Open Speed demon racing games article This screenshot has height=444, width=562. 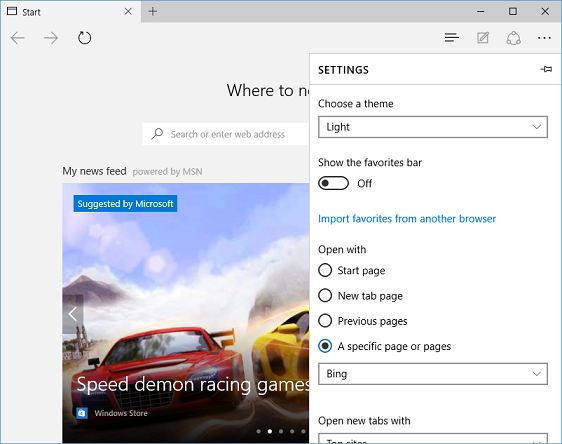point(193,384)
